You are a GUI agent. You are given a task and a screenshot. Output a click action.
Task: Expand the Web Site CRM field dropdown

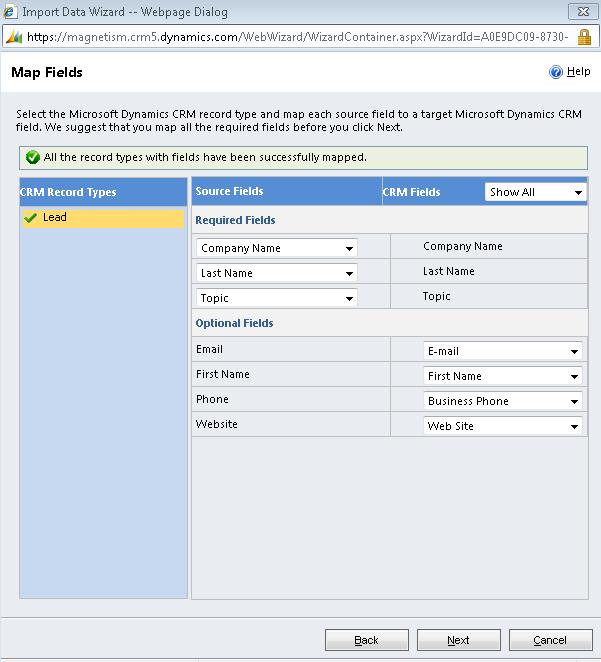click(574, 426)
